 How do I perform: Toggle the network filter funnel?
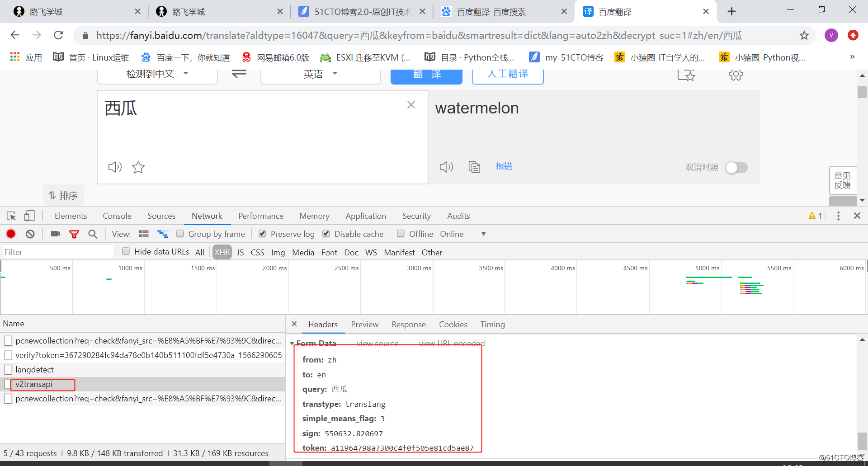tap(74, 234)
